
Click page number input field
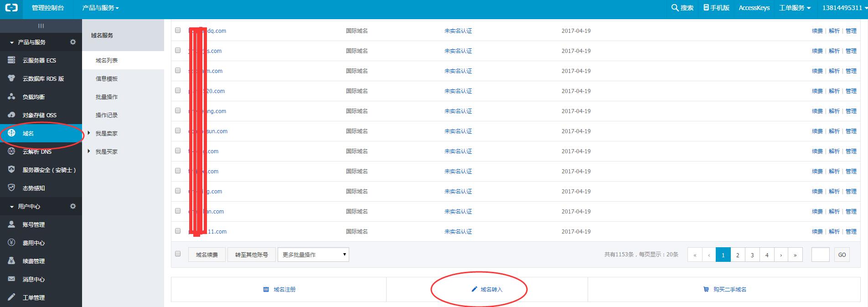tap(820, 255)
